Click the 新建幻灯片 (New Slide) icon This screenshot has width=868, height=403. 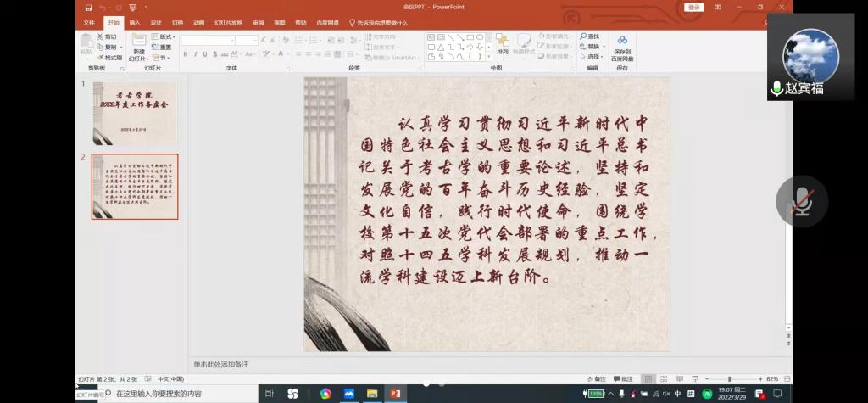point(138,41)
